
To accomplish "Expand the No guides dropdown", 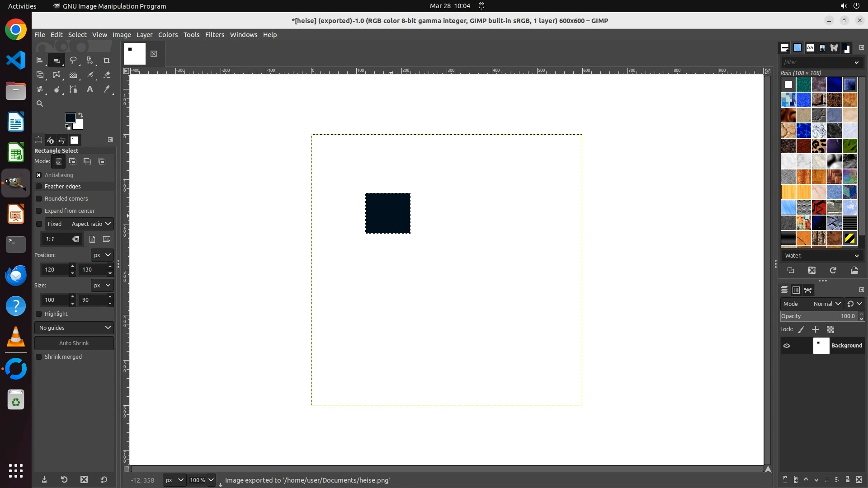I will pos(74,328).
